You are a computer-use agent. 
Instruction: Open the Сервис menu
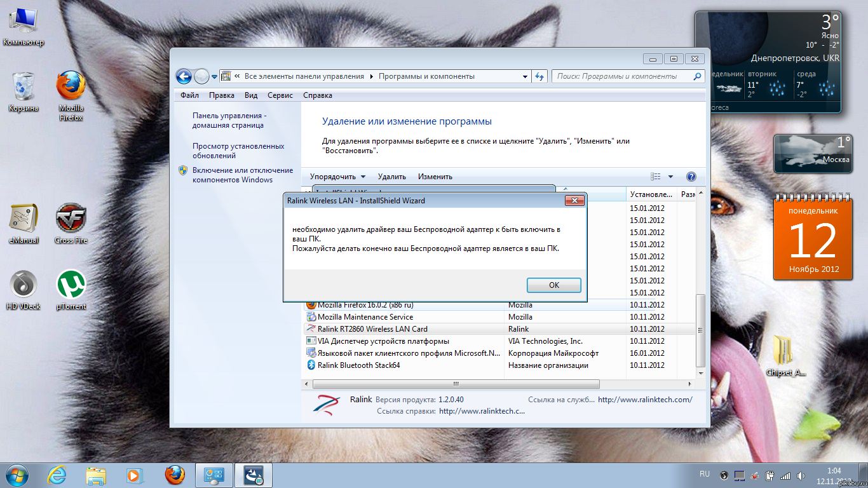tap(280, 95)
